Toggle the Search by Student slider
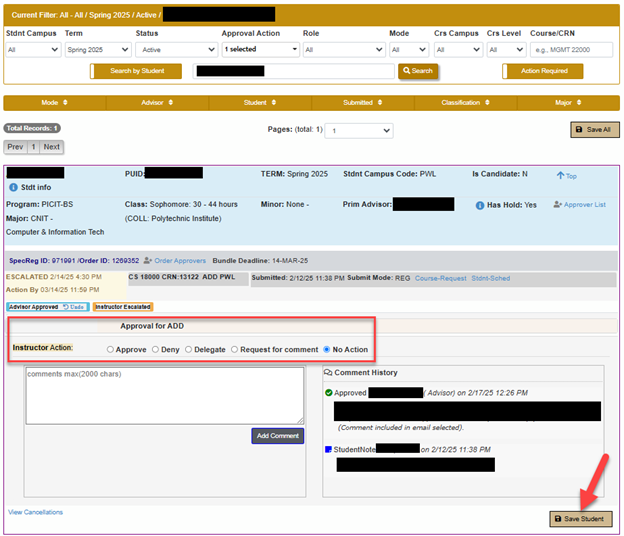This screenshot has width=624, height=536. point(92,71)
